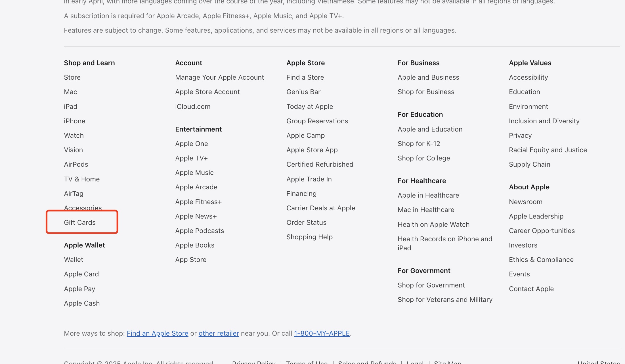Open the Apple Cash link
The image size is (625, 364).
click(82, 303)
